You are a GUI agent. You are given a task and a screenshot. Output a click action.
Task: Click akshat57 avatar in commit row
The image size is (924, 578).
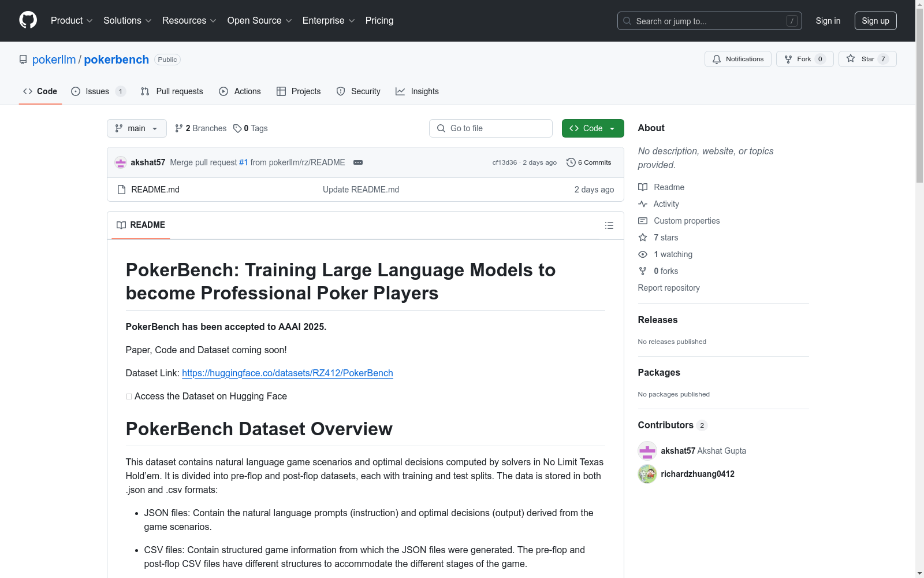tap(121, 162)
